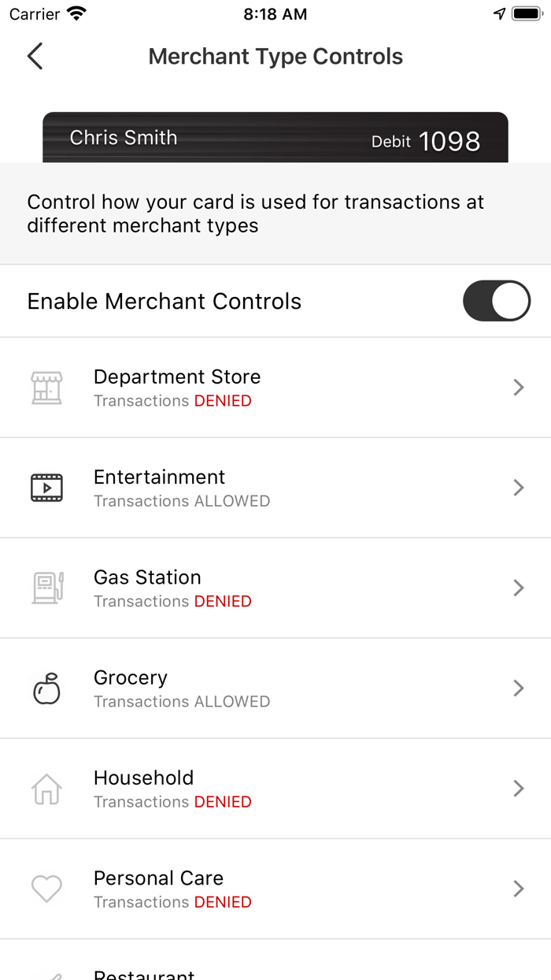
Task: Select the Household merchant category row
Action: coord(275,788)
